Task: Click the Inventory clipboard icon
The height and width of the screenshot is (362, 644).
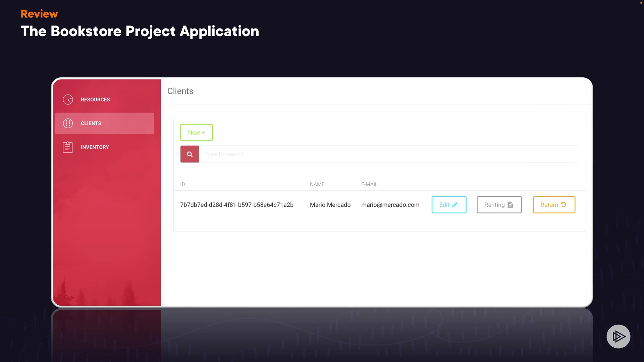Action: click(68, 147)
